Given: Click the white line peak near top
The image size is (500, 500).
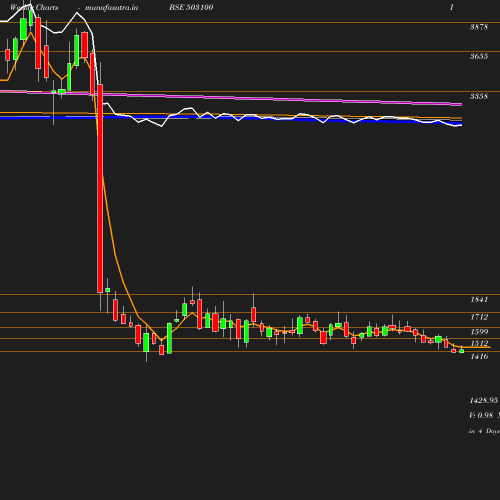Looking at the screenshot, I should 77,13.
